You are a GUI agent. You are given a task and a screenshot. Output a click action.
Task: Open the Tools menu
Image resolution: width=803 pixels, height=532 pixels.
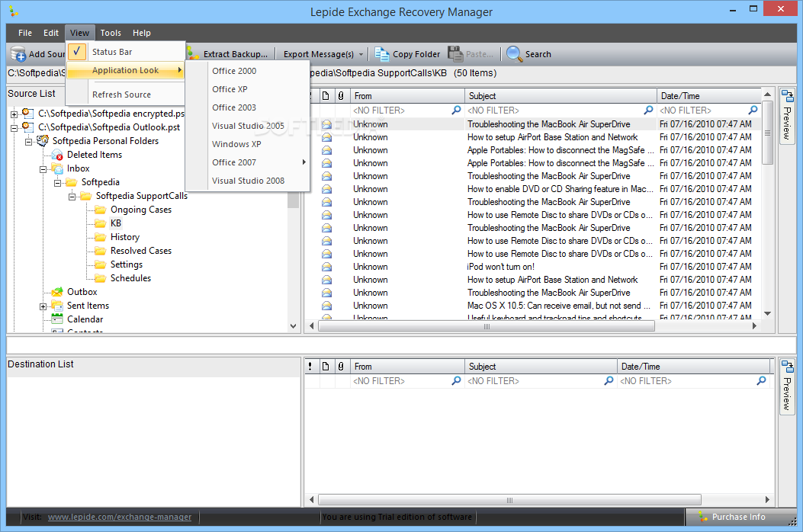click(111, 33)
